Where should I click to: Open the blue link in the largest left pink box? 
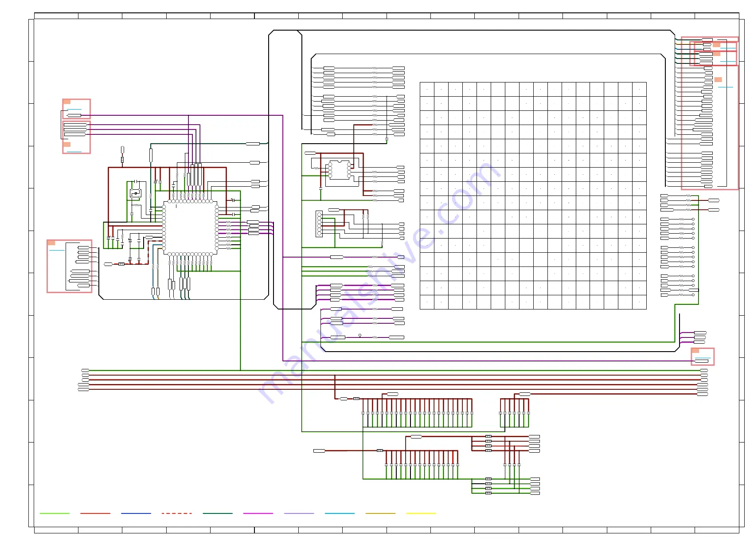click(57, 250)
